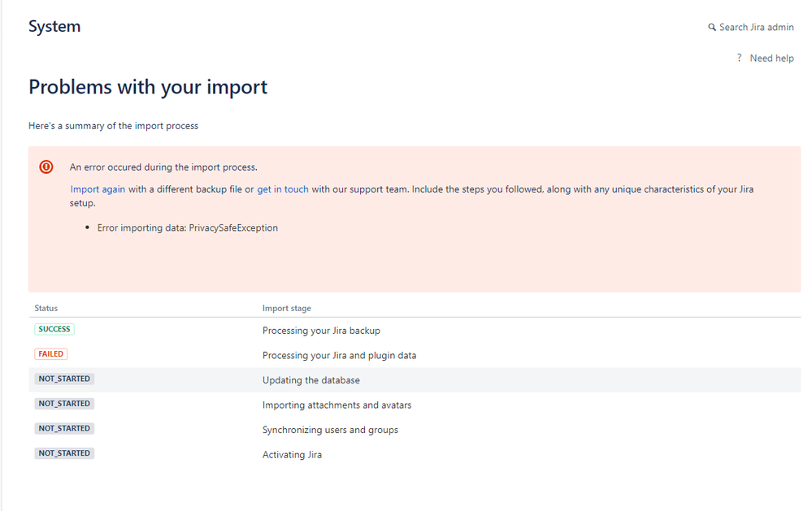This screenshot has height=511, width=812.
Task: Click the Here's a summary of the import process text
Action: click(114, 126)
